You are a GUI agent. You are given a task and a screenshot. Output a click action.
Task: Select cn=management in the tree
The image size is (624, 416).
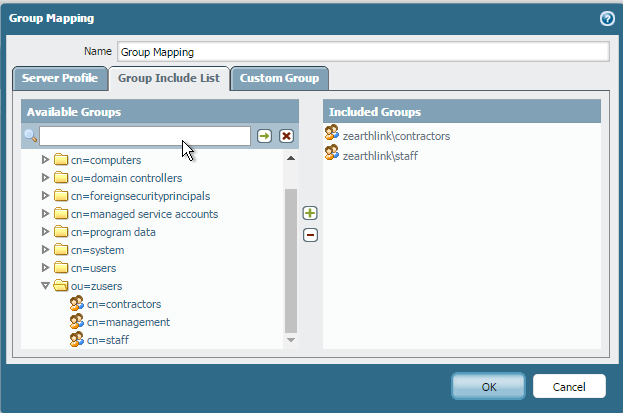click(x=128, y=322)
